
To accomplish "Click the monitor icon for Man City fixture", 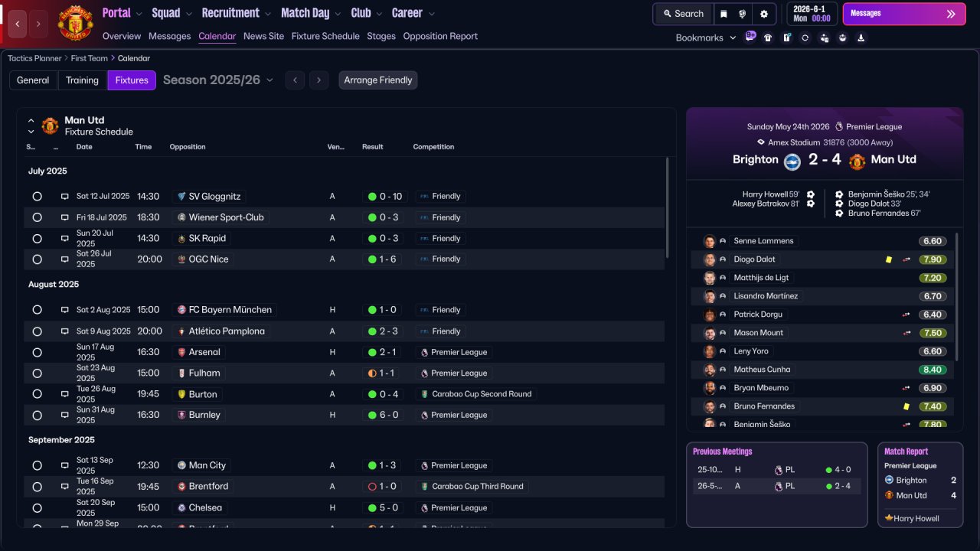I will pos(65,465).
